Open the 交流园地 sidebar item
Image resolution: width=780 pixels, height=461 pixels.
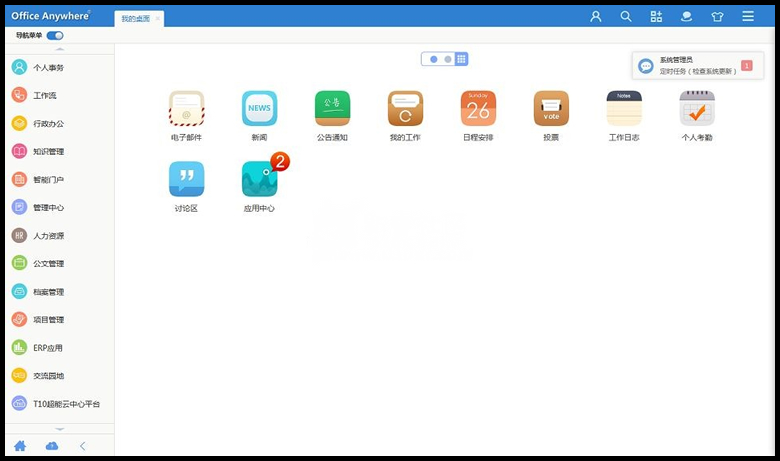60,375
